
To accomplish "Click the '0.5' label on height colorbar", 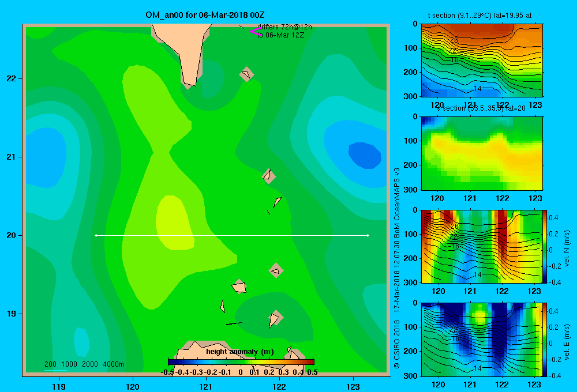I will tap(312, 372).
